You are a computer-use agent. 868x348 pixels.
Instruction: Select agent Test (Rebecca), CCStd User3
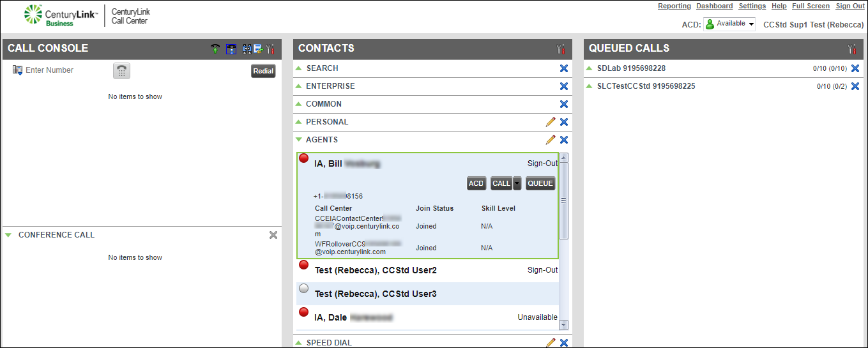tap(428, 294)
